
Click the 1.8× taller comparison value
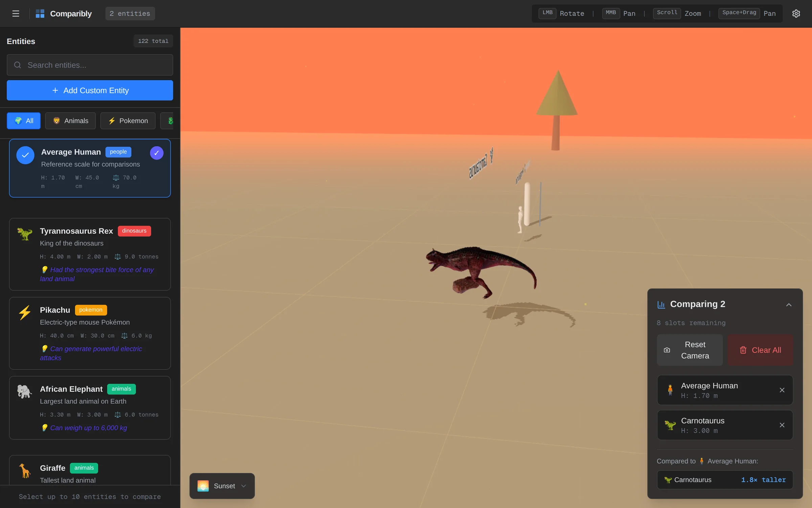click(x=763, y=480)
